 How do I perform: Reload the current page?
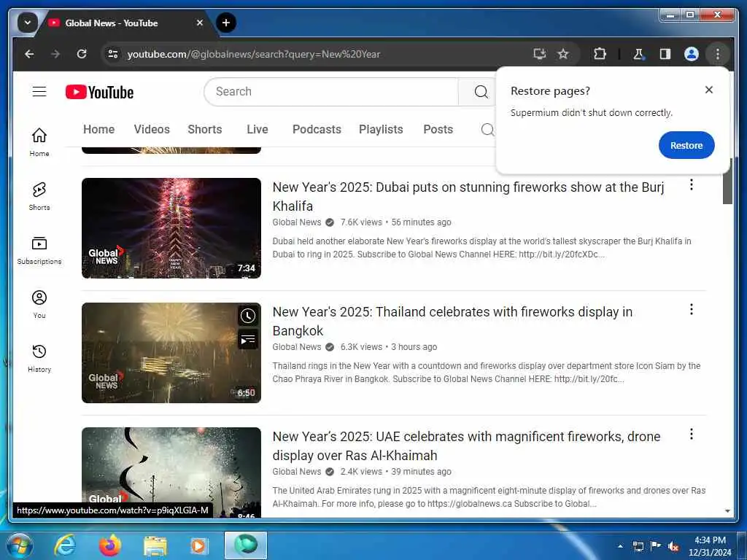pos(82,54)
